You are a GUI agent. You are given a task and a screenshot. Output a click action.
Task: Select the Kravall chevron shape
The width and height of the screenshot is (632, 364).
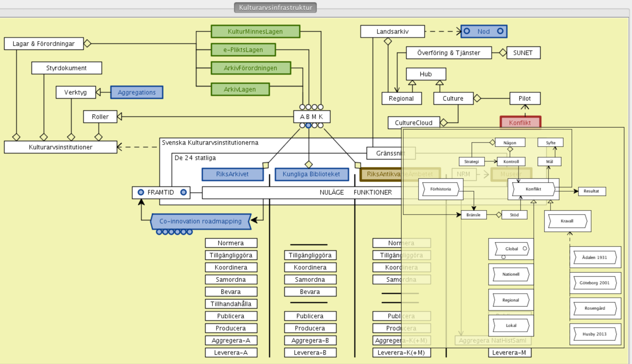567,221
